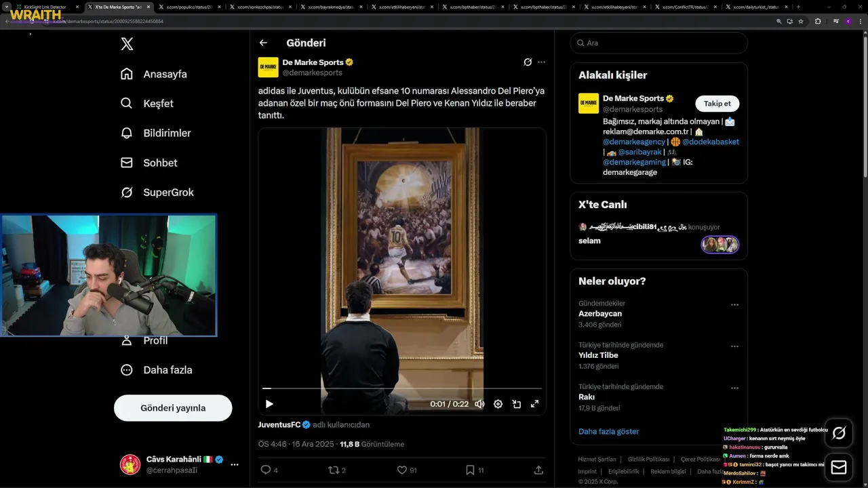Click Daha fazla göster under trends
Image resolution: width=868 pixels, height=488 pixels.
click(x=608, y=431)
